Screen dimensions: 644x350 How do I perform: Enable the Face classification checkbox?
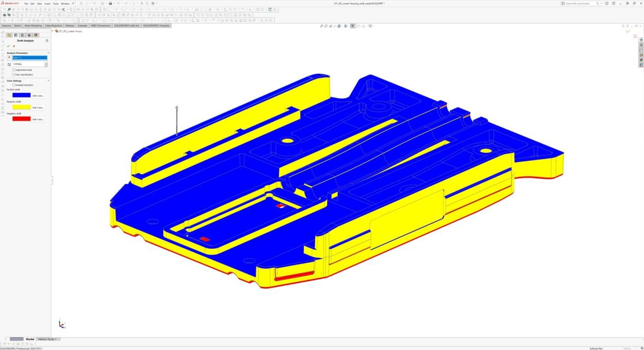(x=14, y=75)
